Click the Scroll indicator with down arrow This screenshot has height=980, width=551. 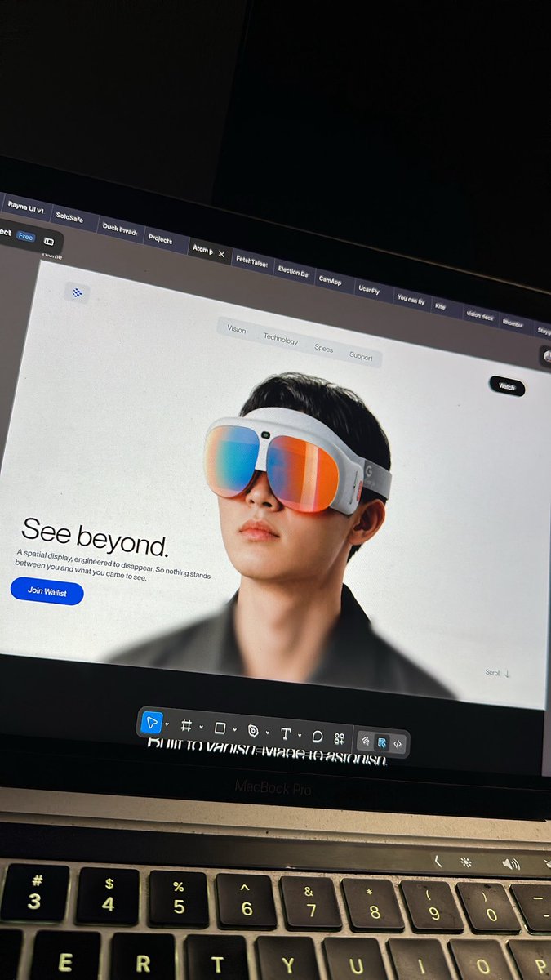coord(497,673)
